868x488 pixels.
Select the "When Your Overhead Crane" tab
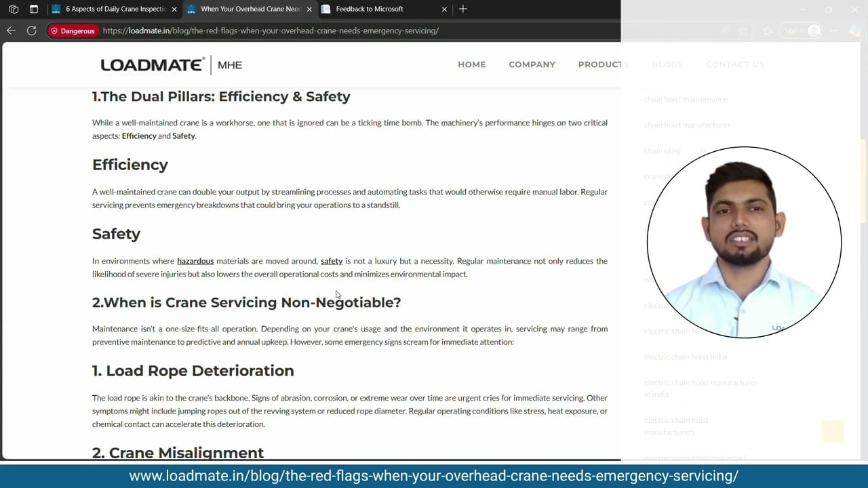point(249,9)
